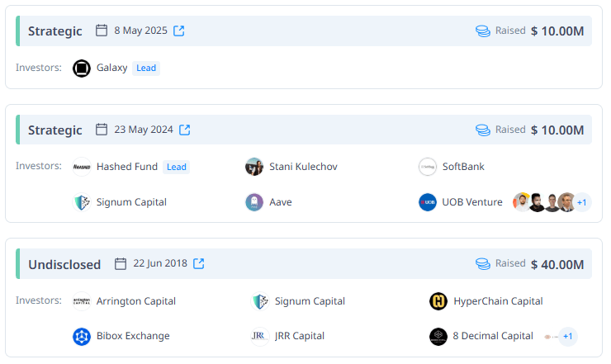This screenshot has height=364, width=611.
Task: Click the Hashed Fund logo icon
Action: (82, 167)
